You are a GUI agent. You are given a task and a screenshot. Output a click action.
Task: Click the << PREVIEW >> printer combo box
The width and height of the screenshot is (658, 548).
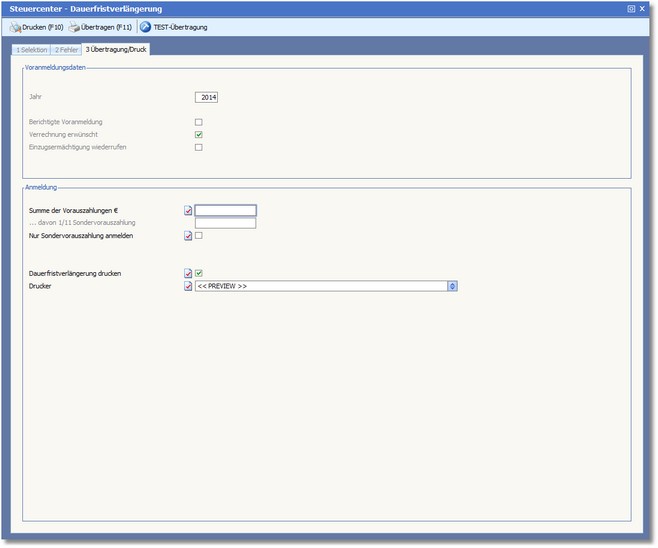320,286
